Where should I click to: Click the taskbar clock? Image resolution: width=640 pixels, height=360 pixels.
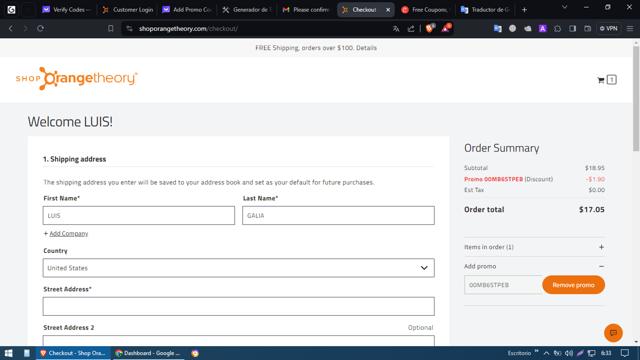[606, 353]
